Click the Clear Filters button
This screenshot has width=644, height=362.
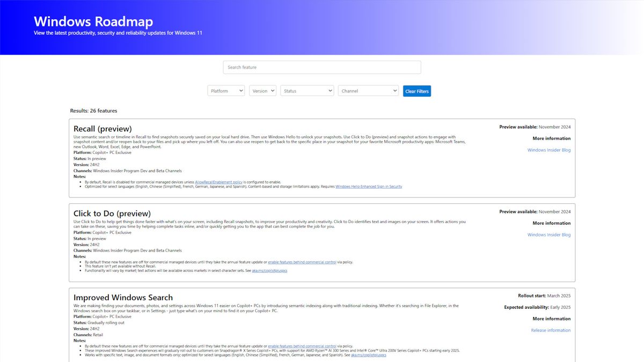(x=417, y=91)
